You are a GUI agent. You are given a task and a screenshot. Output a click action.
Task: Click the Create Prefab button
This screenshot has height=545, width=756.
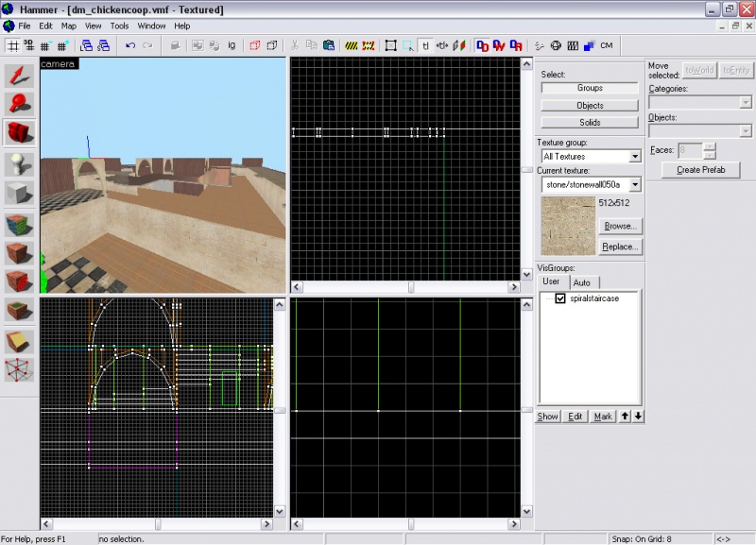pyautogui.click(x=701, y=170)
